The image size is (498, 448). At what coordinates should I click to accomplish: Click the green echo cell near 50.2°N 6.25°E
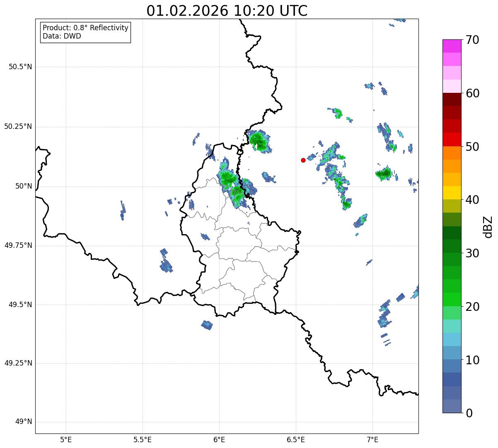click(259, 141)
